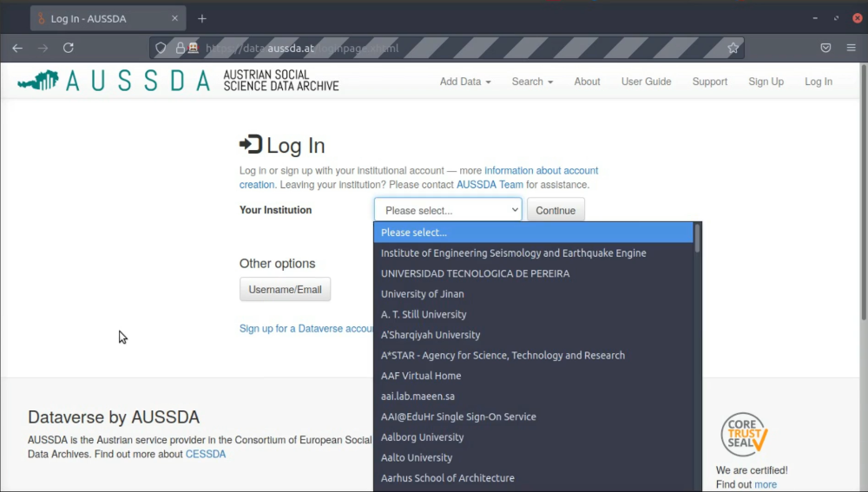Choose A. T. Still University
Screen dimensions: 868x492
tap(533, 314)
